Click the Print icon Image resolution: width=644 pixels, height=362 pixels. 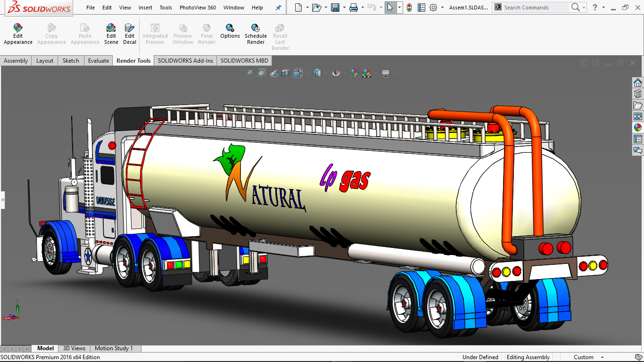click(354, 8)
